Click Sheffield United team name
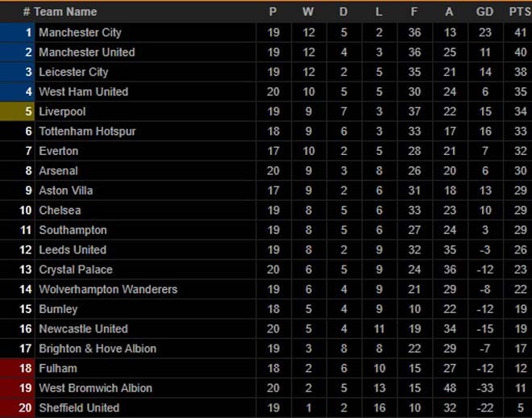This screenshot has width=532, height=418. [x=79, y=408]
